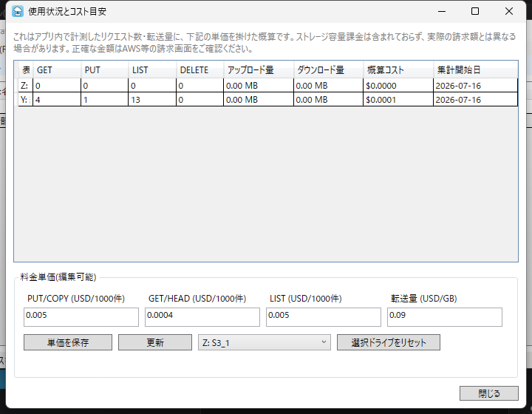Click the GET value 4 cell
Image resolution: width=532 pixels, height=414 pixels.
tap(57, 99)
